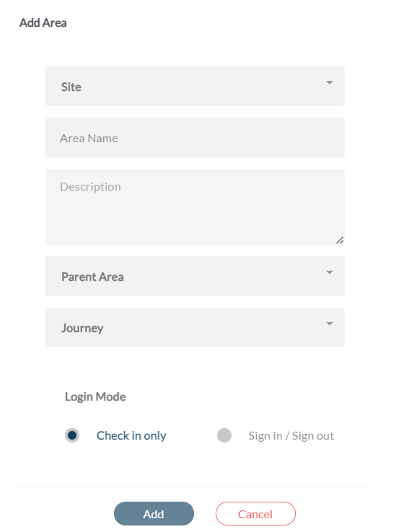Click the Description resize handle icon

[x=340, y=240]
